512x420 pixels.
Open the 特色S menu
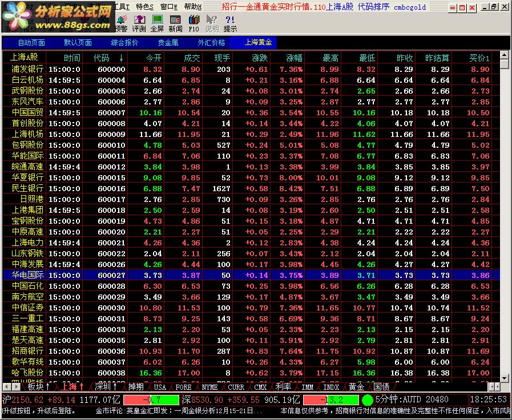[x=144, y=6]
